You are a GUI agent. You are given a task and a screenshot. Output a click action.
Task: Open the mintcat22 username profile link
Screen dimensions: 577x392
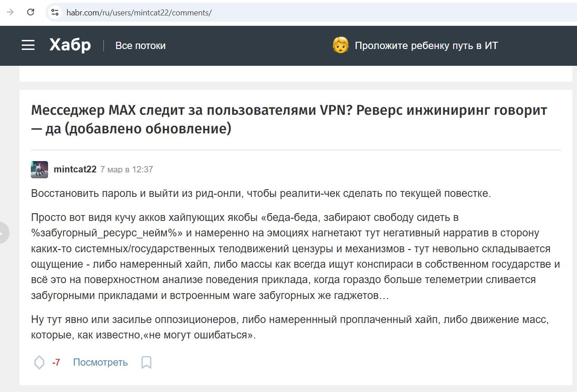point(75,169)
